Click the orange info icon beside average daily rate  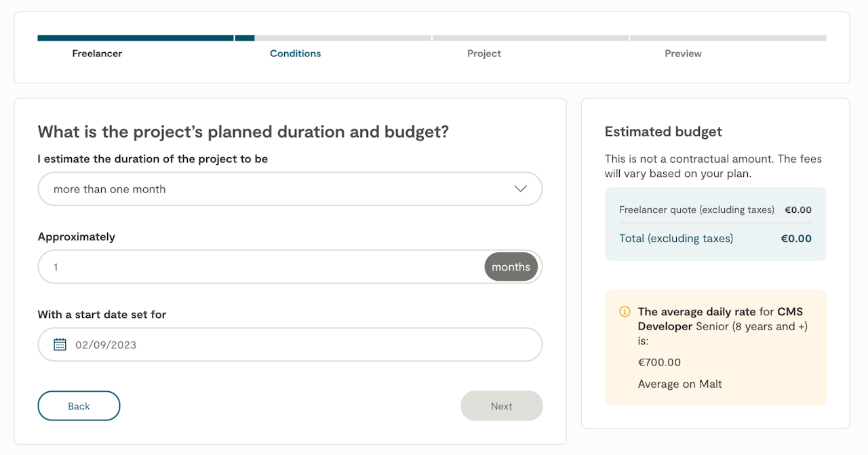625,312
